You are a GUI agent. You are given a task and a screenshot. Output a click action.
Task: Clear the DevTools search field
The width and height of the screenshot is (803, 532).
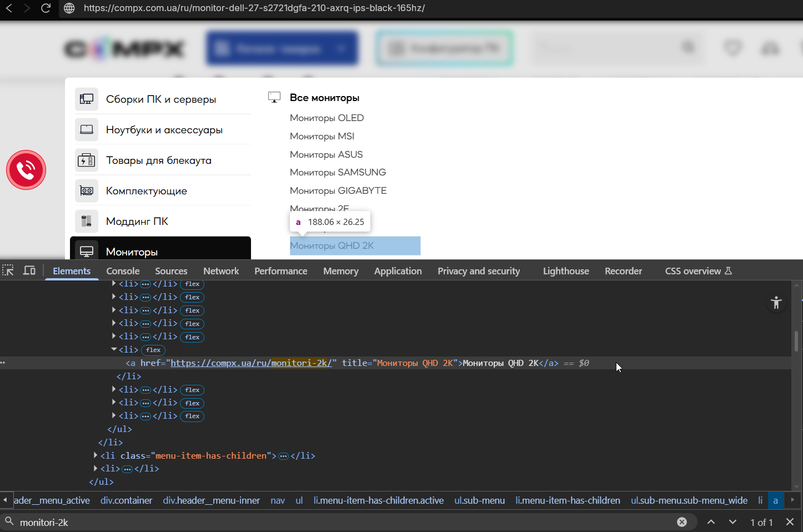point(682,522)
